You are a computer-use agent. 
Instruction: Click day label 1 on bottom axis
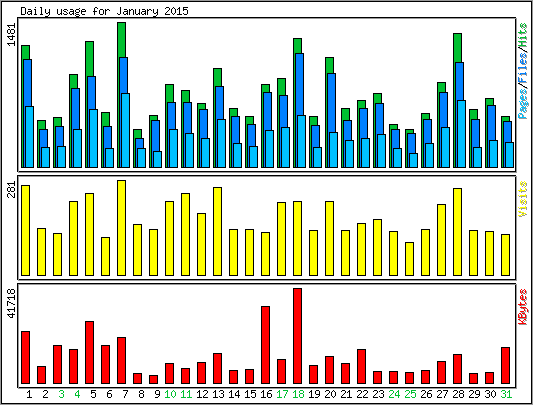[29, 394]
